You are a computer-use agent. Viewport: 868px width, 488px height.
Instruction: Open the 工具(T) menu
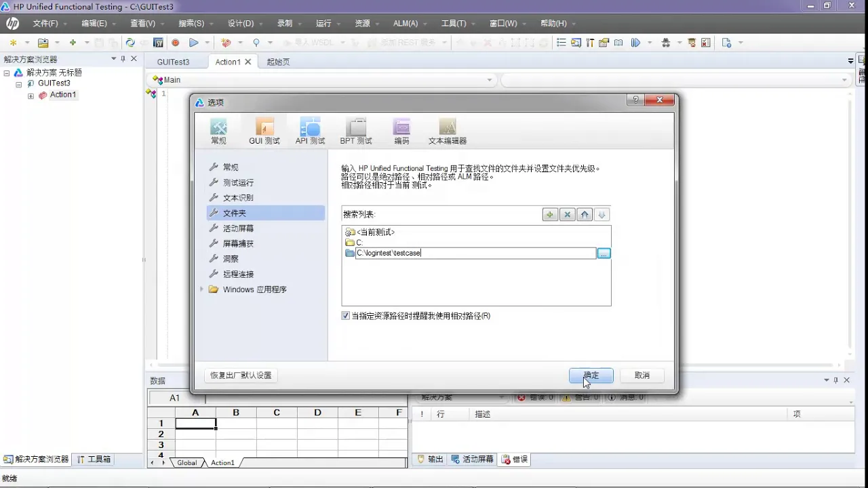[454, 23]
